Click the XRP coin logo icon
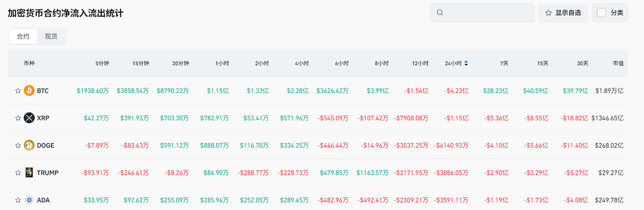The height and width of the screenshot is (210, 644). [29, 118]
